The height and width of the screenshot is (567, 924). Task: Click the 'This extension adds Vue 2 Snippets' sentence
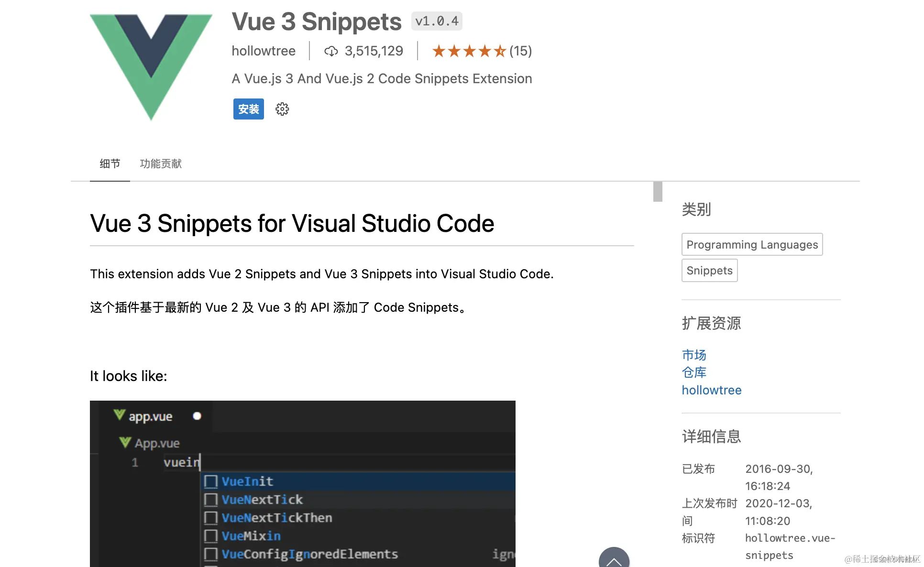point(322,274)
